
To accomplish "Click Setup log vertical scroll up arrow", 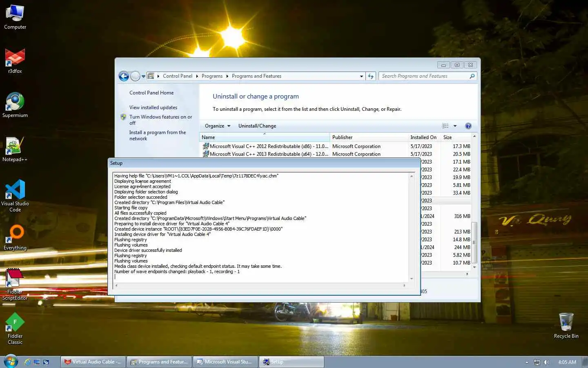I will click(412, 176).
